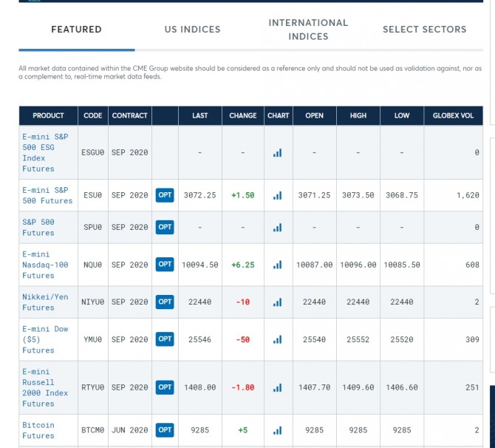Click chart icon in S&P 500 Futures row
The width and height of the screenshot is (495, 448).
point(278,227)
